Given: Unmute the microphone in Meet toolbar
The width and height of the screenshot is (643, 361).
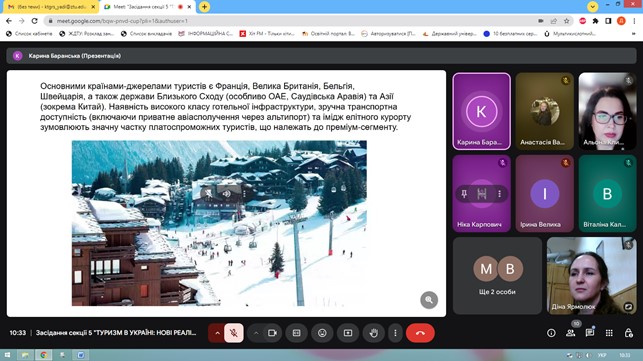Looking at the screenshot, I should 234,333.
